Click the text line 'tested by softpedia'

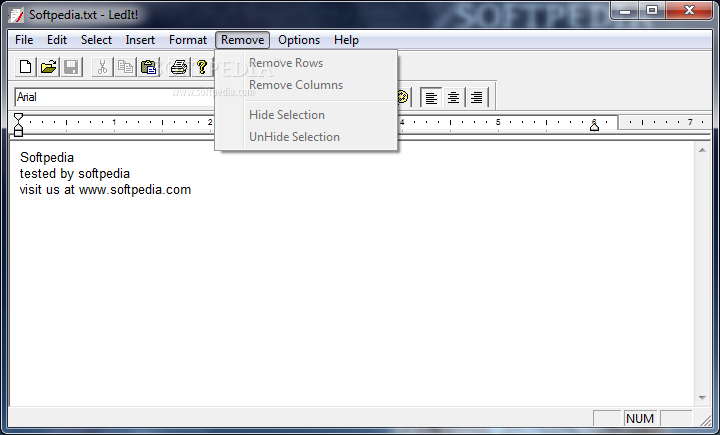pyautogui.click(x=75, y=174)
